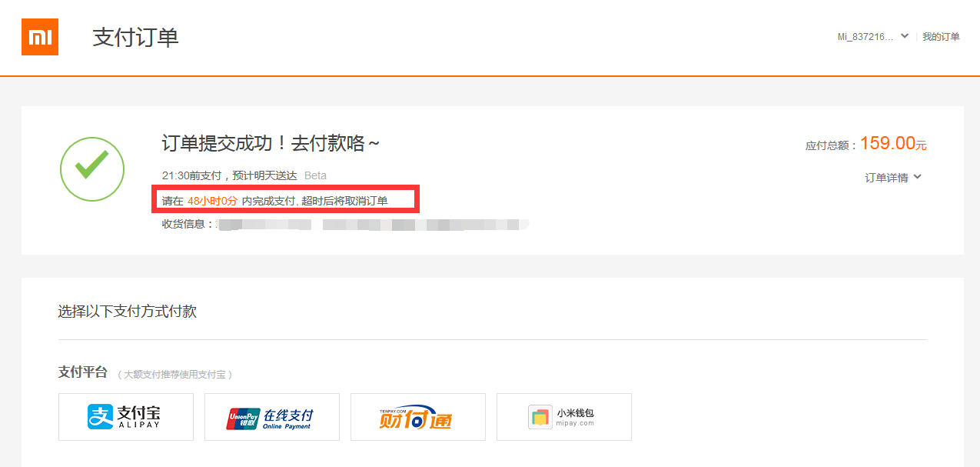Screen dimensions: 980x467
Task: Click the Mi Wallet colorful square icon
Action: click(x=540, y=417)
